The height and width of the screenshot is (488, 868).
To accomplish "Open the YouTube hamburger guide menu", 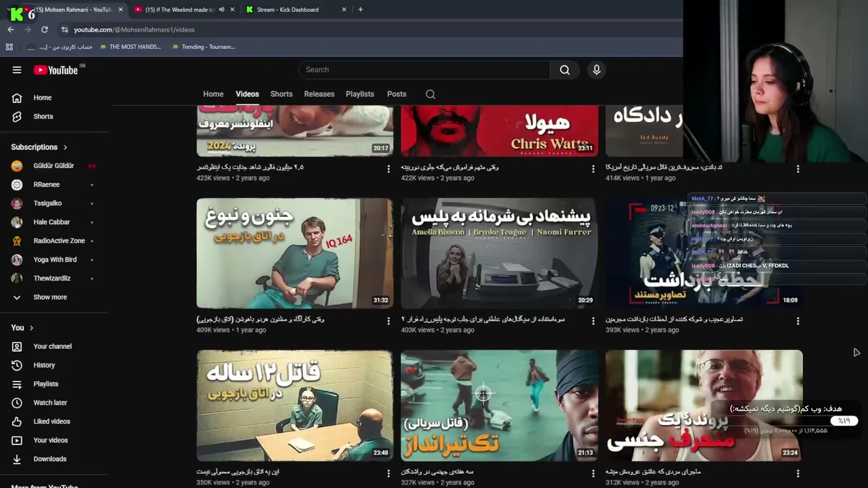I will (17, 70).
